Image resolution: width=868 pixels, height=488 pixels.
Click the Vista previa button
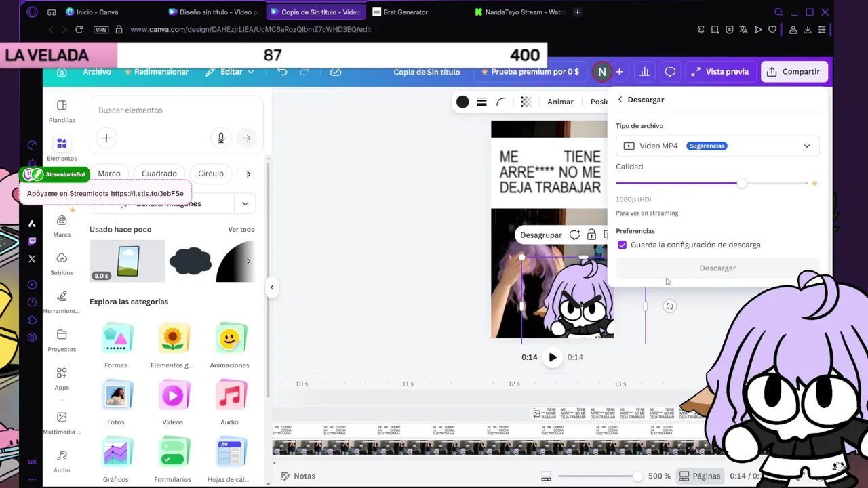719,72
